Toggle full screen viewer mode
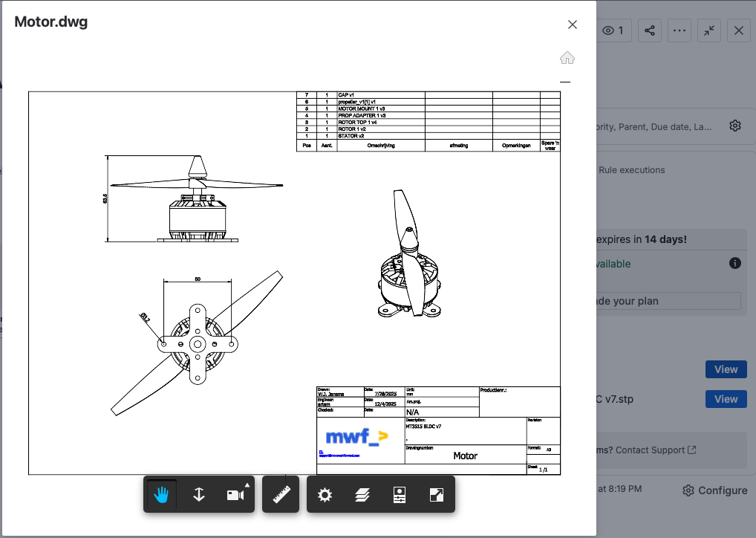The image size is (756, 538). [437, 495]
